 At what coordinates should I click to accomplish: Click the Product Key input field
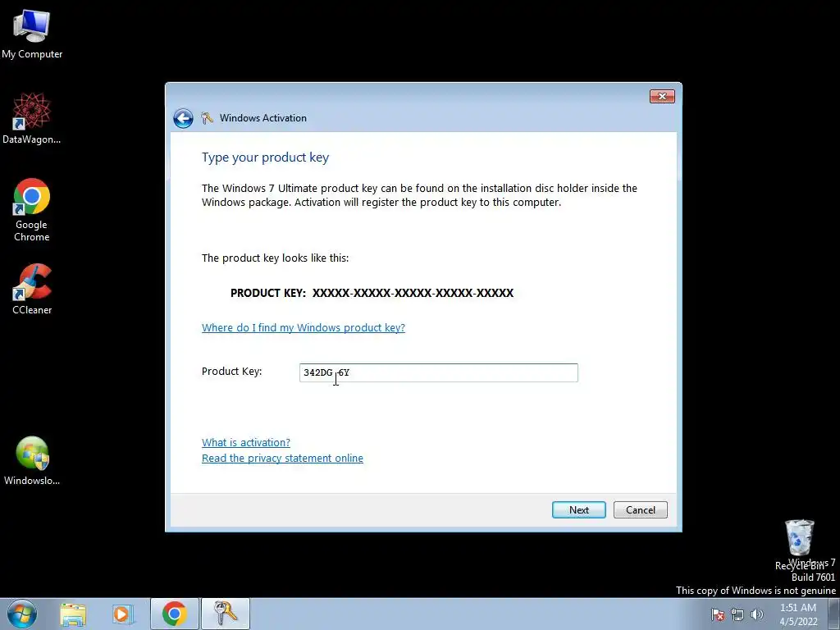tap(438, 373)
